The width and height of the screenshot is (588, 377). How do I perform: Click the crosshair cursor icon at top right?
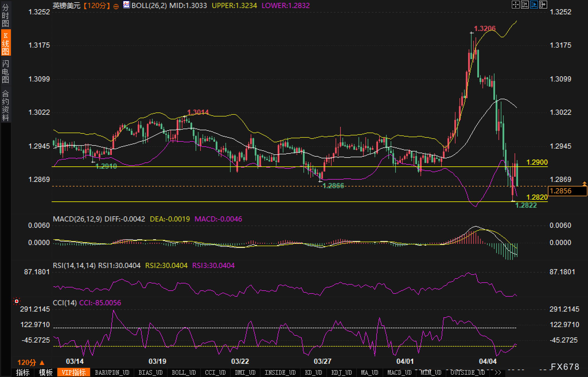[x=515, y=5]
